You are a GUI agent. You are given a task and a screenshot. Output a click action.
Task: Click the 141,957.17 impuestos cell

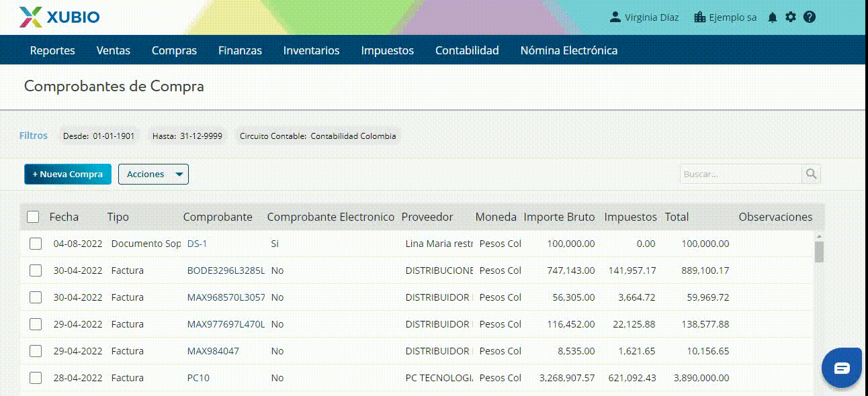click(x=632, y=270)
